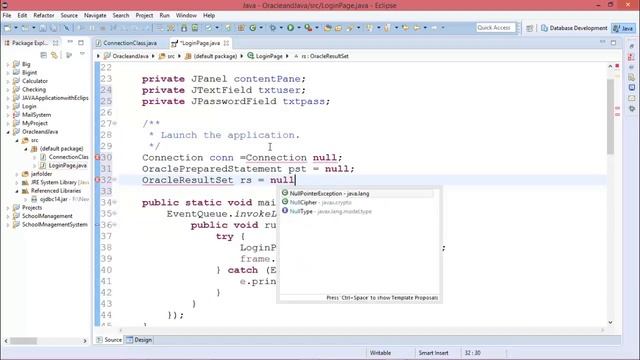Open the Window menu
The width and height of the screenshot is (640, 360).
click(x=186, y=16)
